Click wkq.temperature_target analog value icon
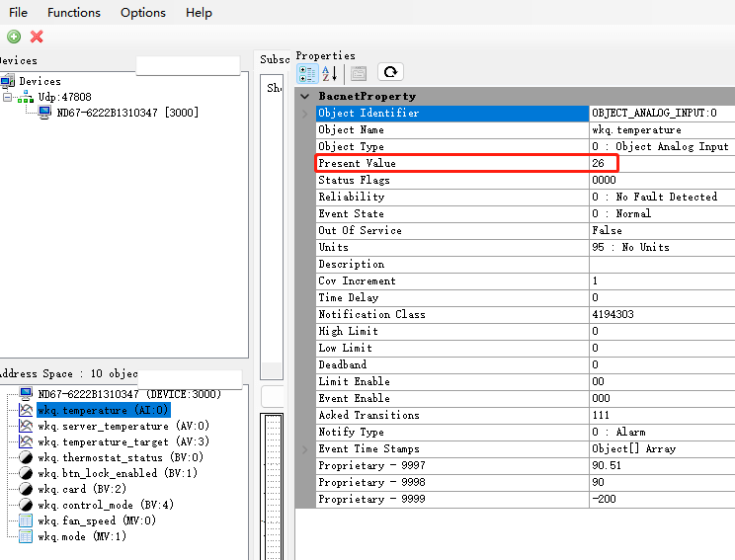This screenshot has height=560, width=735. (x=26, y=441)
